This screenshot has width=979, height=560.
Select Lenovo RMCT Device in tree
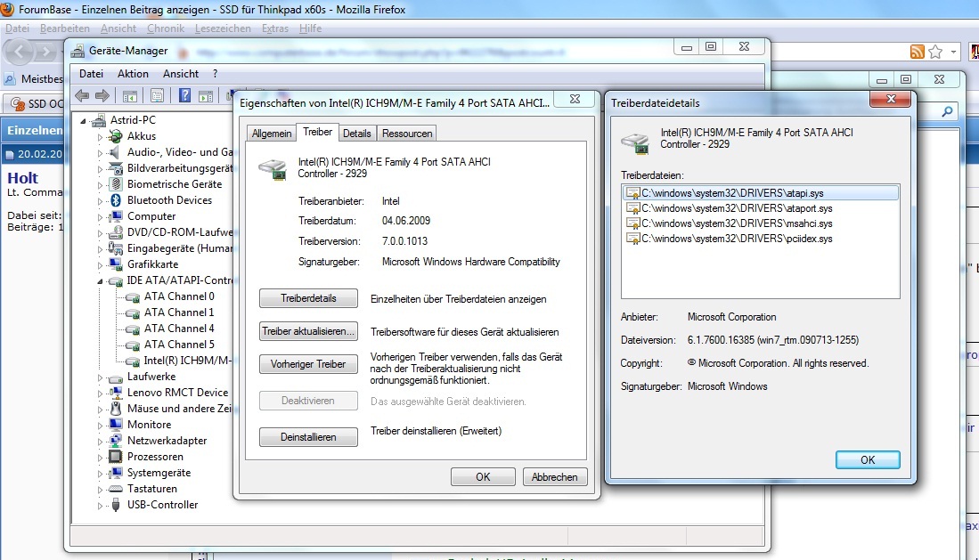[x=178, y=393]
